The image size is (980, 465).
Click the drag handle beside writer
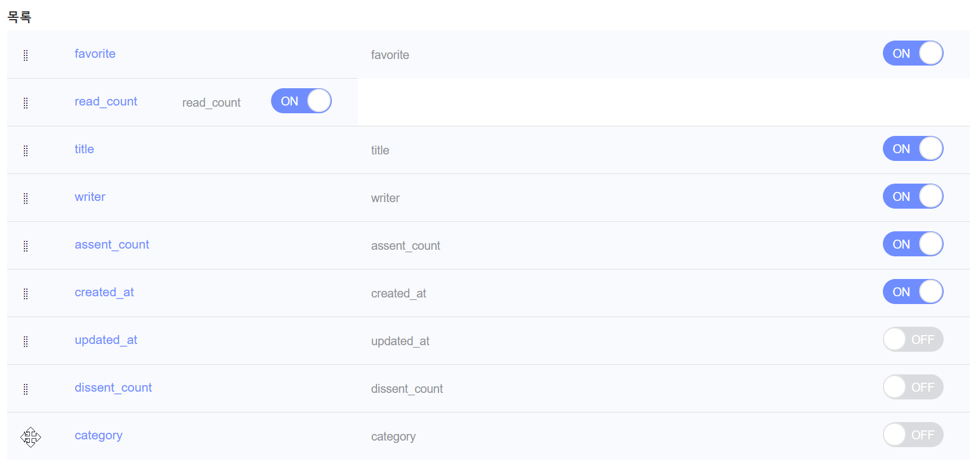point(26,198)
